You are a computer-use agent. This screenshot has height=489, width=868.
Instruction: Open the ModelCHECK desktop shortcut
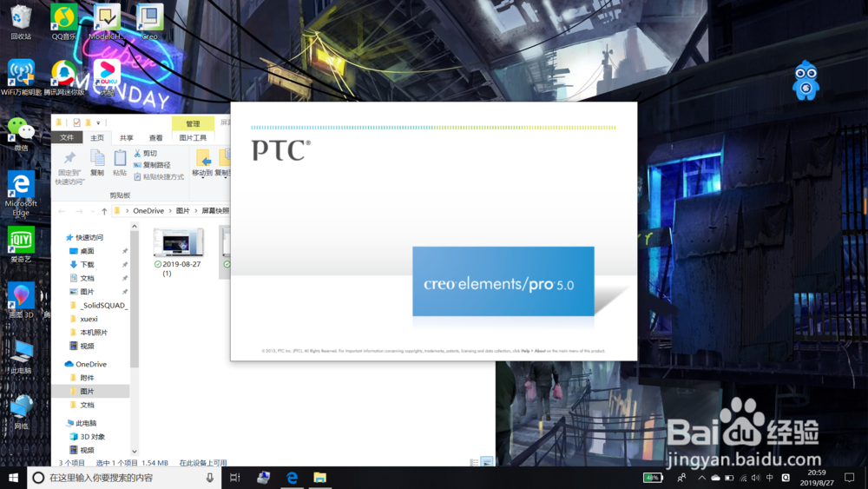pos(106,22)
